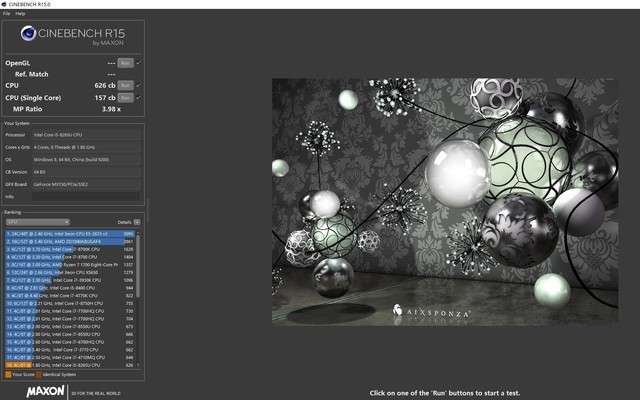Click the Identical System legend swatch
Viewport: 640px width, 400px height.
coord(39,374)
